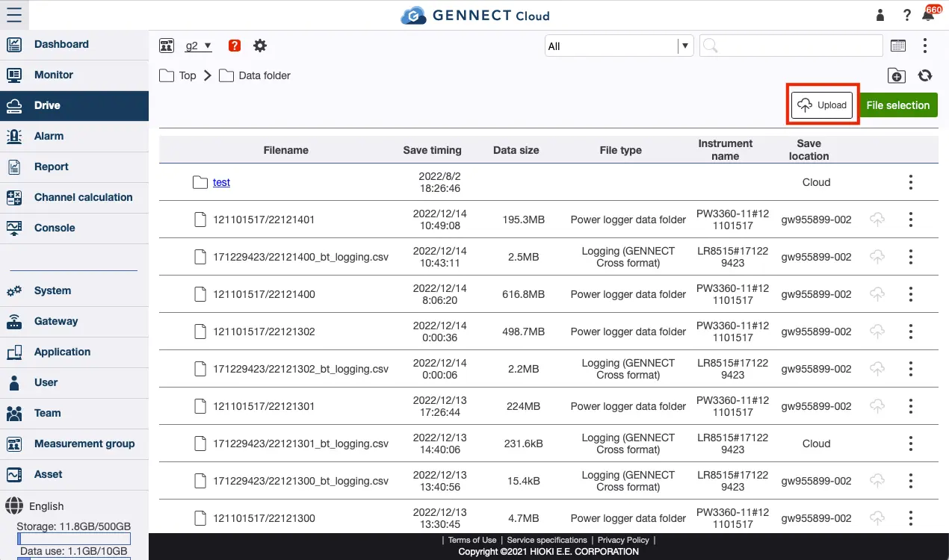Click cloud upload icon for 121101517/22121302

(878, 332)
